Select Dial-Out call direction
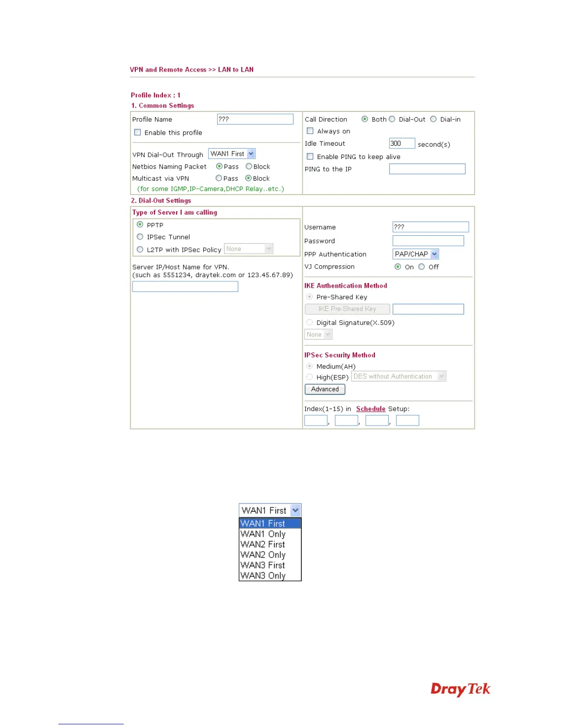Viewport: 563px width, 728px height. (x=392, y=119)
